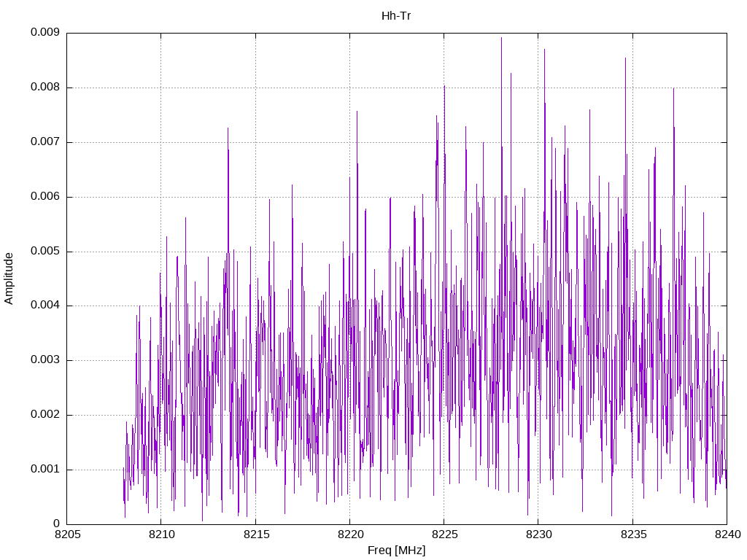Click the 8235 x-axis tick label
The height and width of the screenshot is (560, 747).
(634, 534)
